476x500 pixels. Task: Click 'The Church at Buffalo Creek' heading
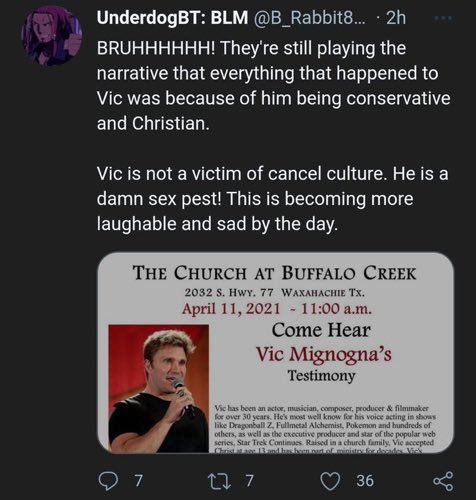[x=275, y=273]
